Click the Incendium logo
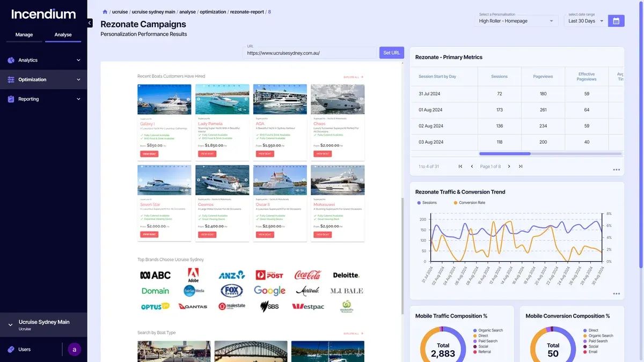 [43, 14]
